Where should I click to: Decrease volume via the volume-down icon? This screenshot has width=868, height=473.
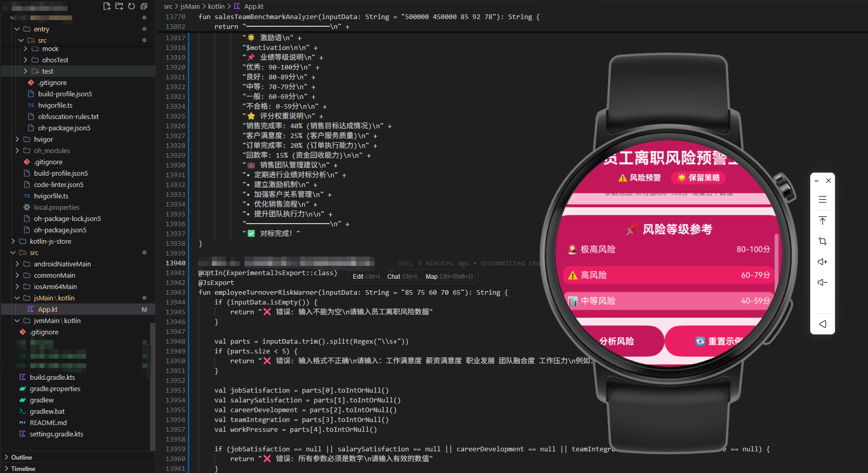click(x=822, y=282)
